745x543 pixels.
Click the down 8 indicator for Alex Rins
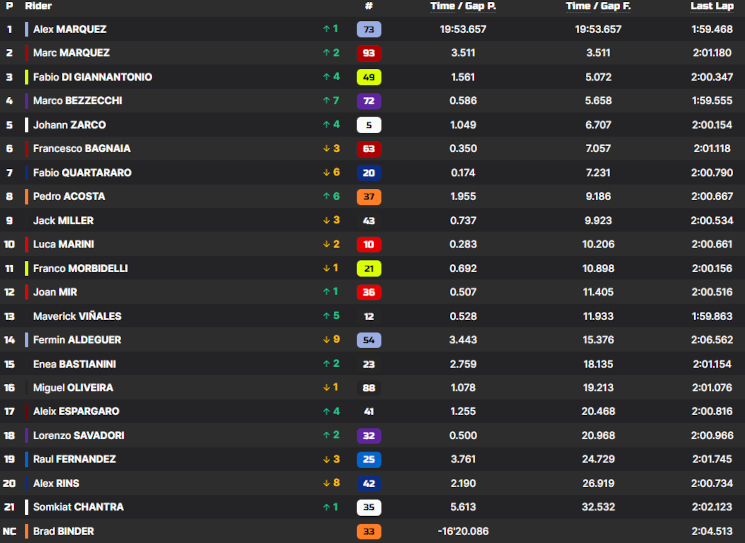[331, 483]
